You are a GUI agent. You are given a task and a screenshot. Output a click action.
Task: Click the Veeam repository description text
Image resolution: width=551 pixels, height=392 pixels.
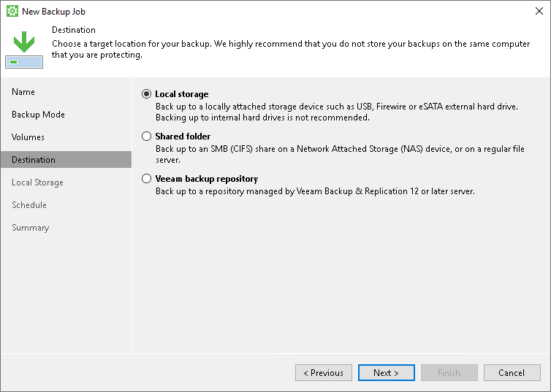coord(315,191)
